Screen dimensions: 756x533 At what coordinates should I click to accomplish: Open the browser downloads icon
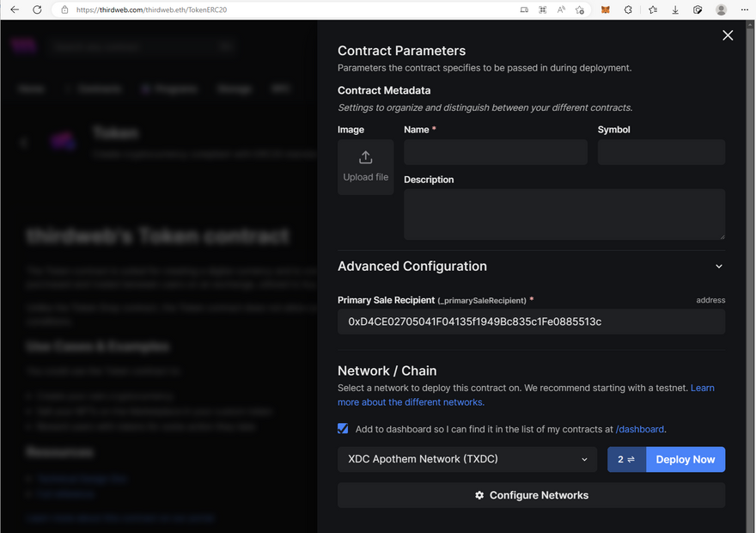[675, 9]
